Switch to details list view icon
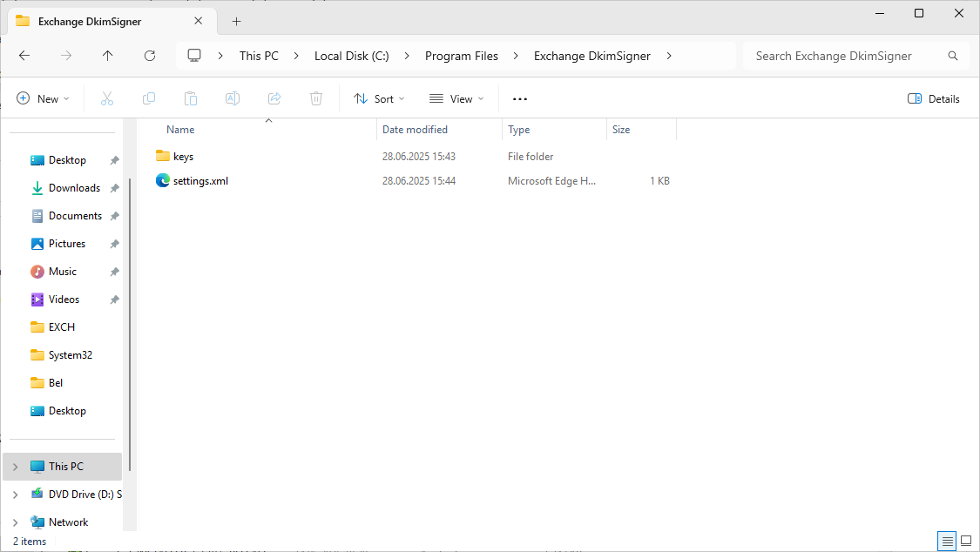The width and height of the screenshot is (980, 552). point(948,542)
